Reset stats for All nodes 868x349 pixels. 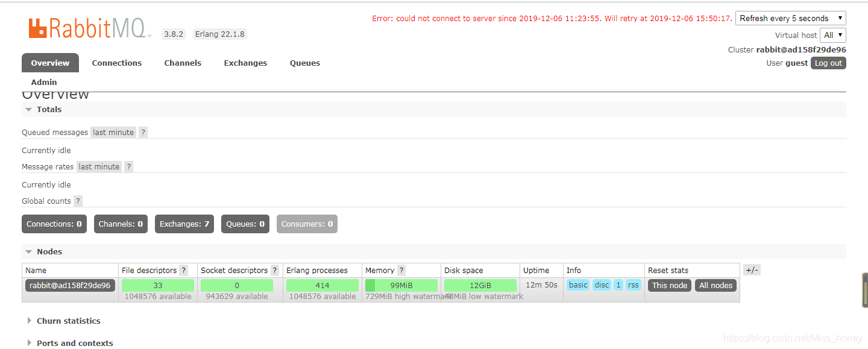click(716, 285)
